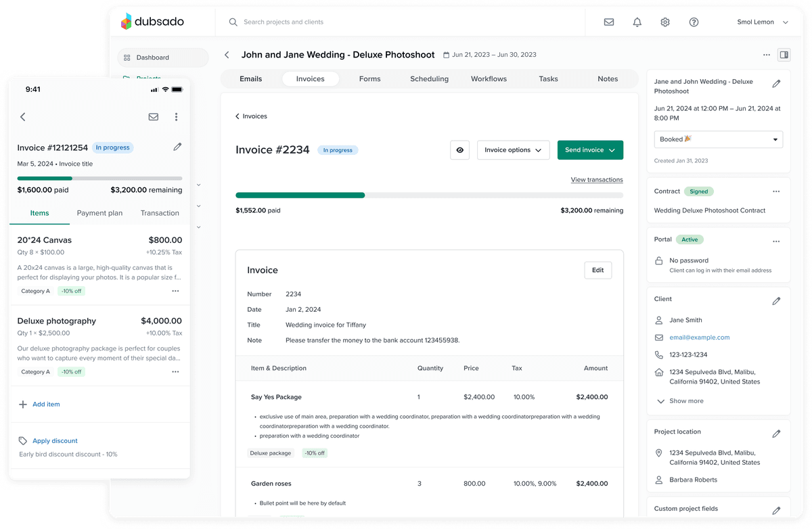The height and width of the screenshot is (529, 812).
Task: Click the Deluxe package tag
Action: (x=271, y=453)
